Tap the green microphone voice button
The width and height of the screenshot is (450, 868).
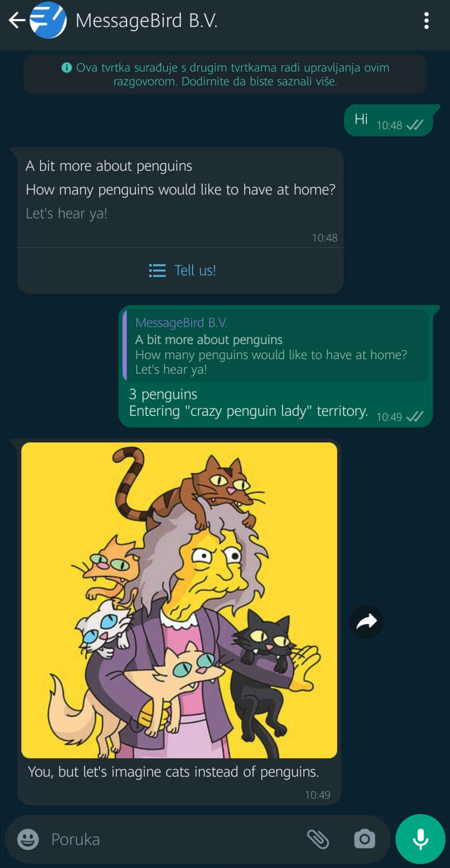pos(420,839)
